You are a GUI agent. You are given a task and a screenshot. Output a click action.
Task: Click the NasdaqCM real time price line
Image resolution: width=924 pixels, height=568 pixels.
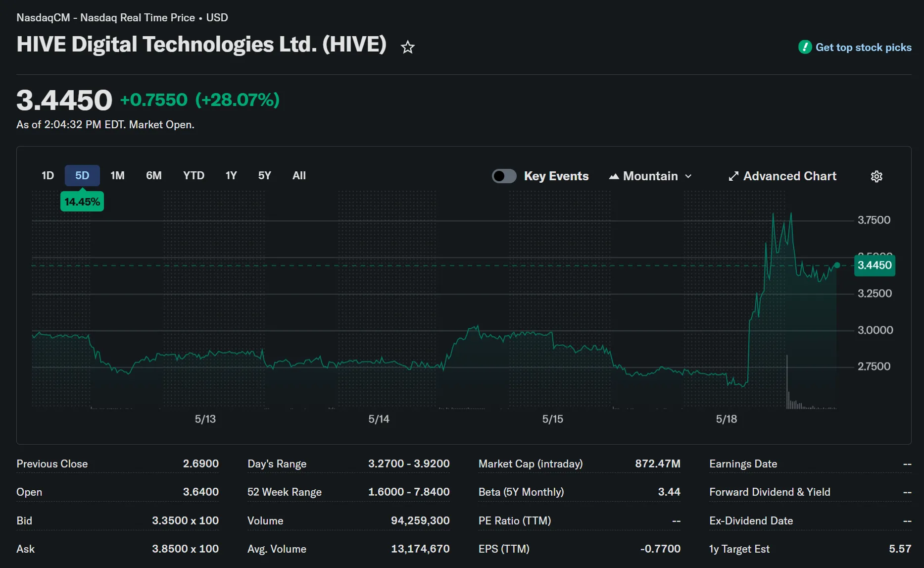click(122, 17)
